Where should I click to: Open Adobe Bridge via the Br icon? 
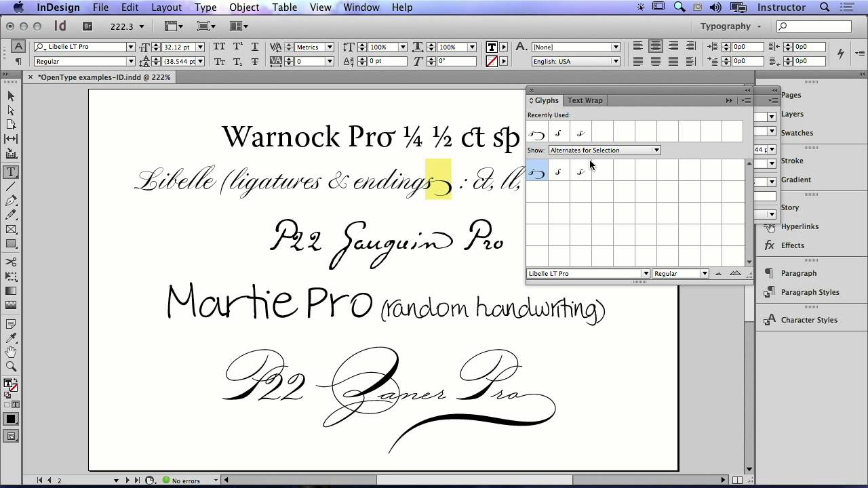(x=87, y=26)
